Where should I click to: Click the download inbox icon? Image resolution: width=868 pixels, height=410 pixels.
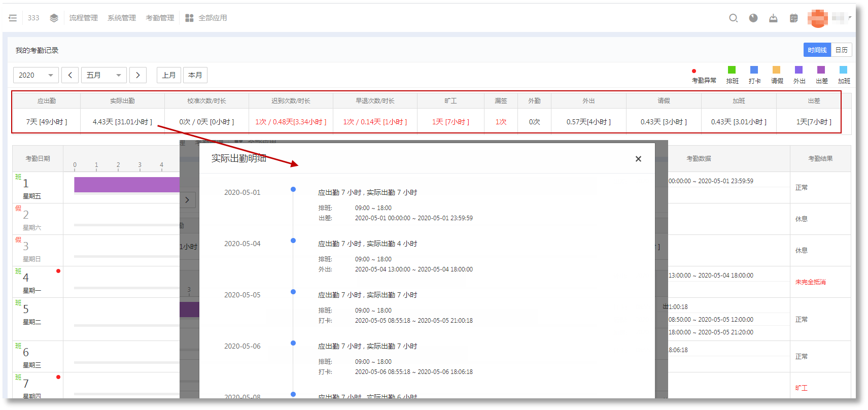pos(773,18)
